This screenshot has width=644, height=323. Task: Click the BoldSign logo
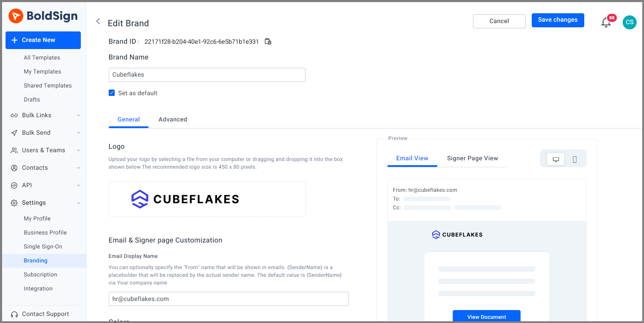coord(43,16)
